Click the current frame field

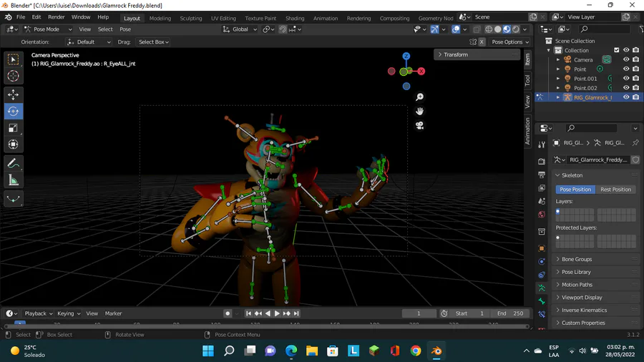click(419, 313)
